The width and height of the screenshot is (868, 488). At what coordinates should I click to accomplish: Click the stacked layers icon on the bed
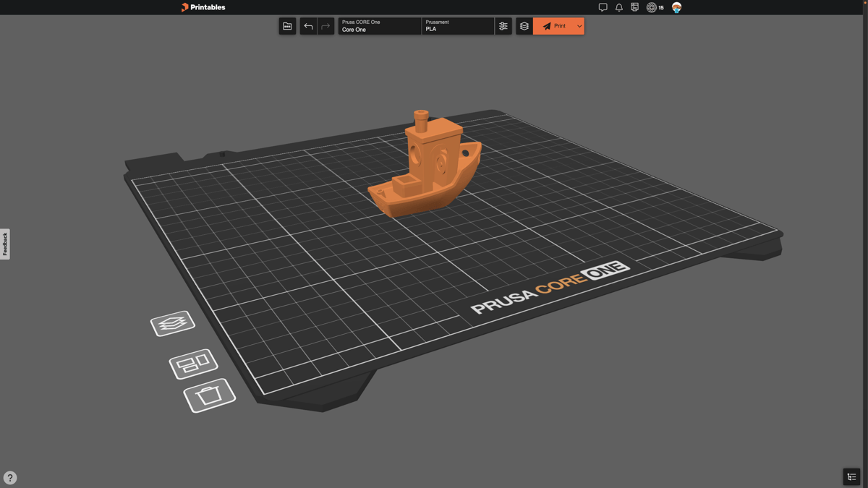(x=173, y=323)
